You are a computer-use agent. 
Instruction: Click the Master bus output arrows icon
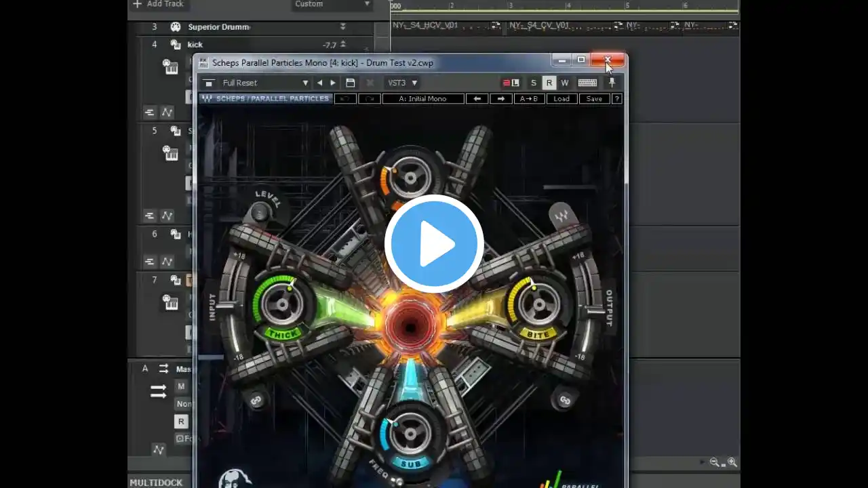click(x=158, y=392)
